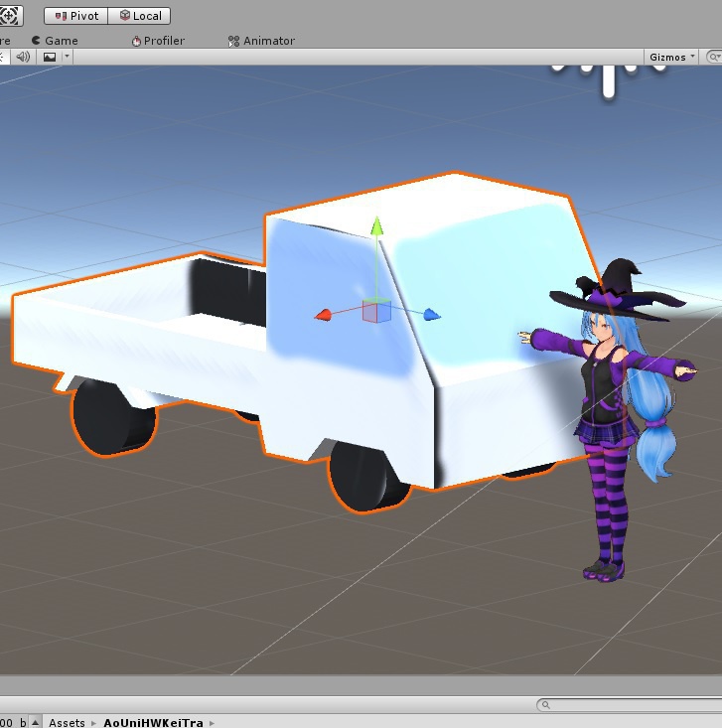Click the small up-arrow button left of Assets
This screenshot has width=722, height=728.
point(36,722)
